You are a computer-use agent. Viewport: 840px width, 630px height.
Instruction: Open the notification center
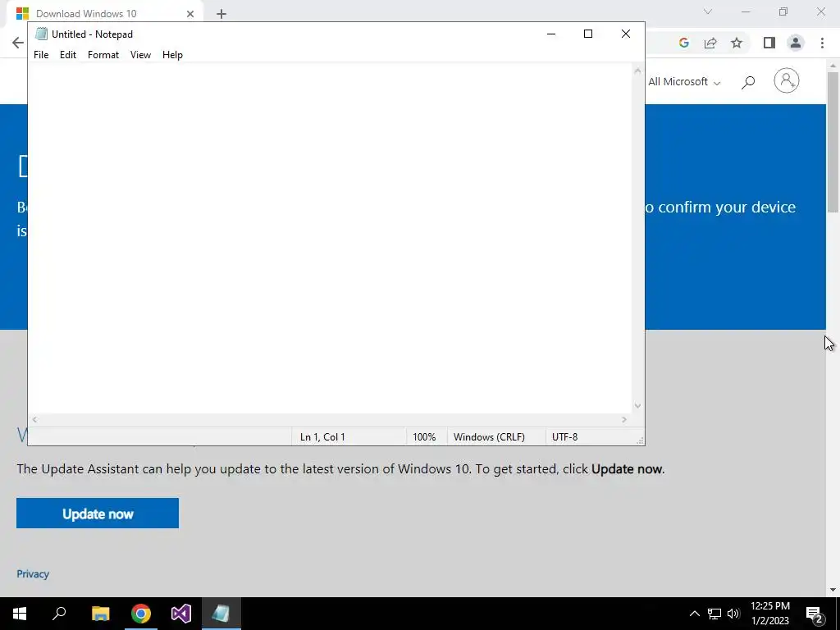[815, 614]
